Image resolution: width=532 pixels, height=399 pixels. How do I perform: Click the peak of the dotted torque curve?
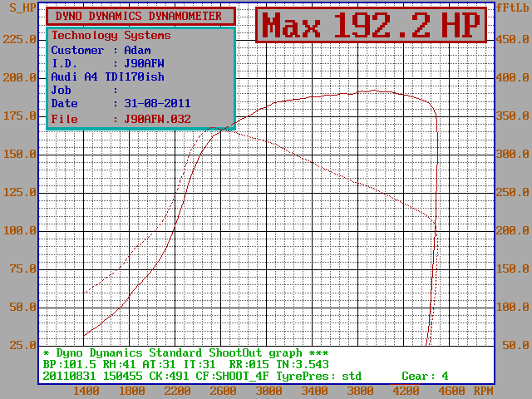[213, 127]
